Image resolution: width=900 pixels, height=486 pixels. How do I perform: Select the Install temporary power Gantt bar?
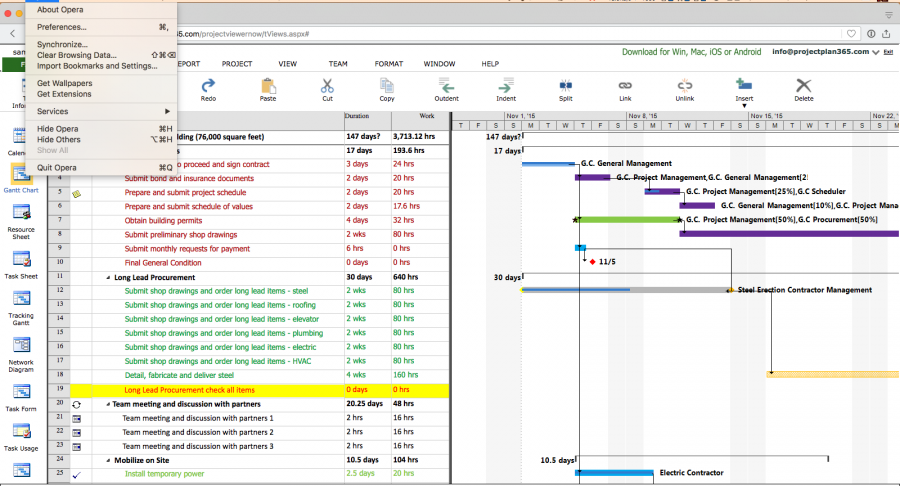coord(614,473)
